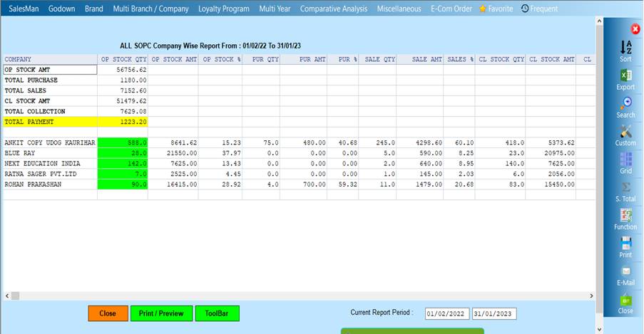The height and width of the screenshot is (334, 644).
Task: Click the report start date field
Action: click(447, 314)
